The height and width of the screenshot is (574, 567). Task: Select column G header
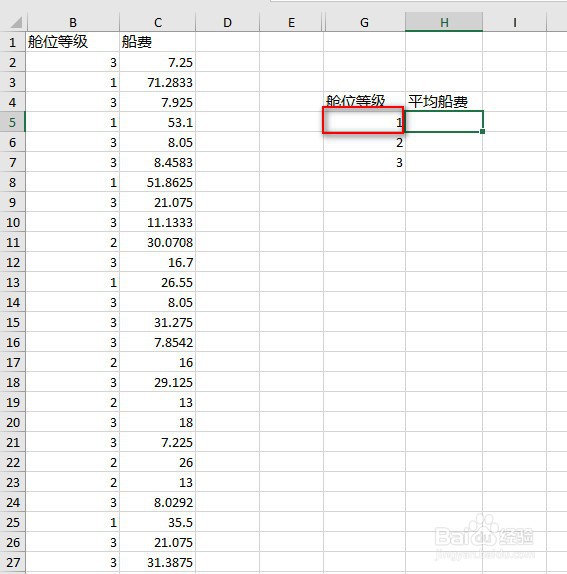pyautogui.click(x=364, y=22)
